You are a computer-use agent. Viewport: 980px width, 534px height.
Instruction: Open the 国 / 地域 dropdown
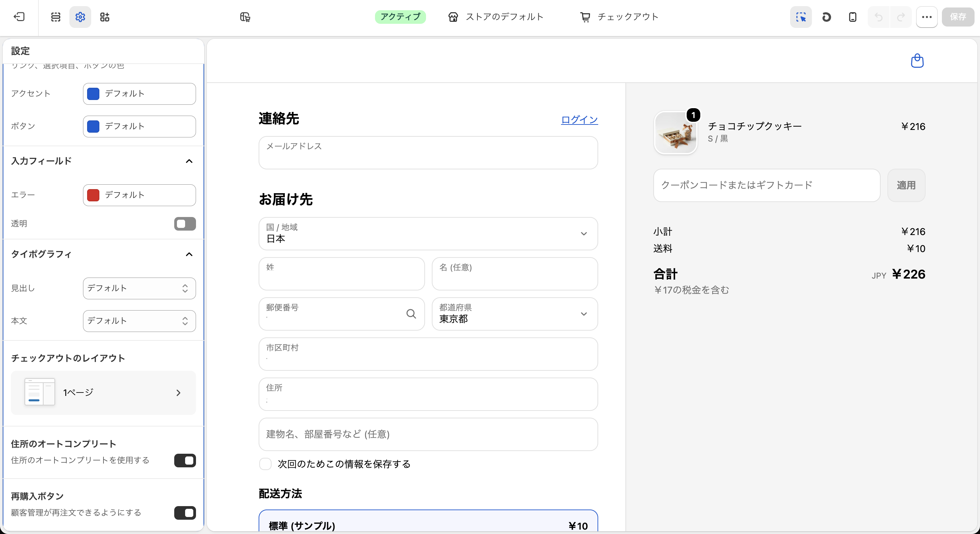pyautogui.click(x=428, y=234)
